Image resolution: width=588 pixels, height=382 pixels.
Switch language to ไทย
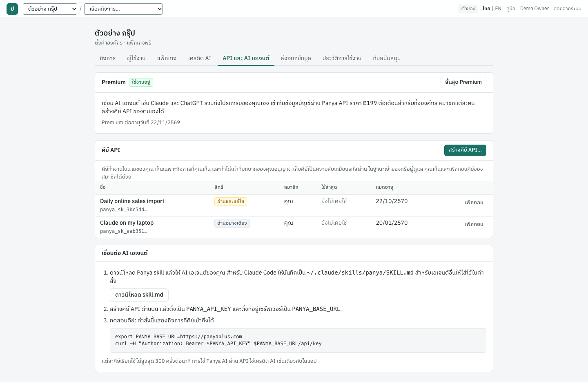[x=486, y=9]
